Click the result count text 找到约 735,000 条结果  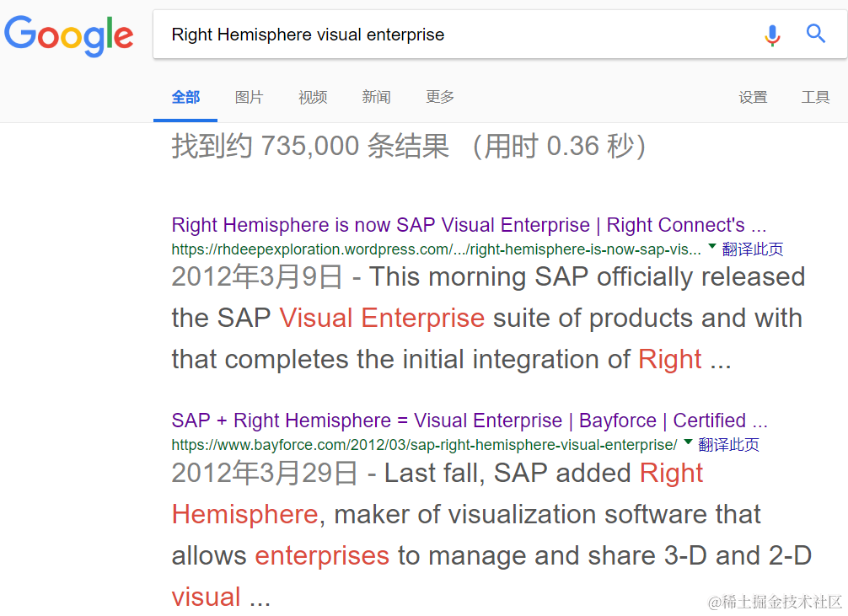click(x=310, y=147)
